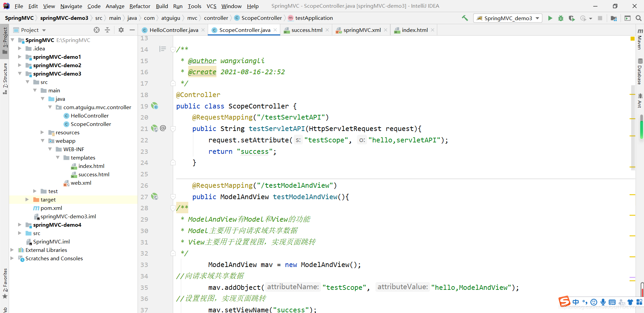Image resolution: width=644 pixels, height=313 pixels.
Task: Fold the Javadoc comment at line 14
Action: pos(173,50)
